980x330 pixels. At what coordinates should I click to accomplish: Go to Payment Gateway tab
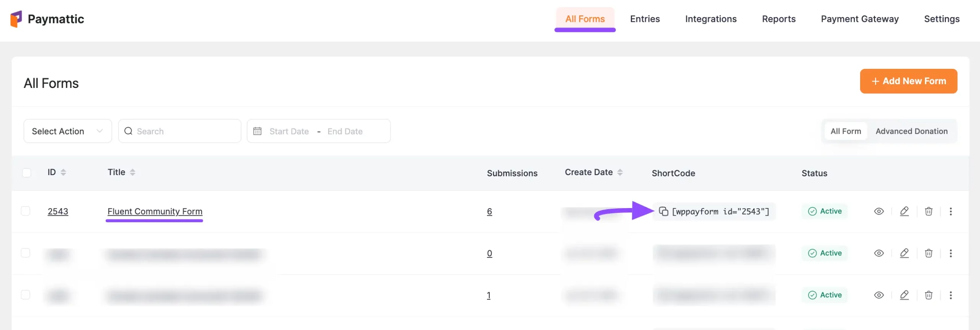(859, 19)
